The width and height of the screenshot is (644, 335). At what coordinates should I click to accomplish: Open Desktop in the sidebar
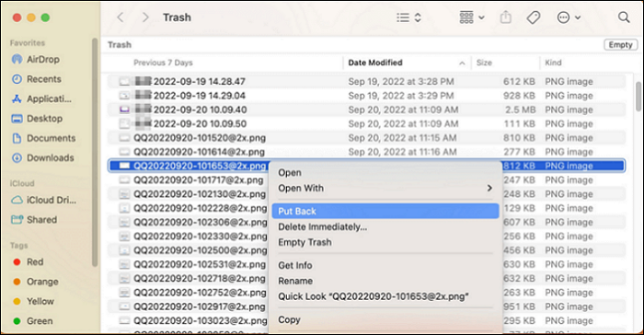coord(38,119)
